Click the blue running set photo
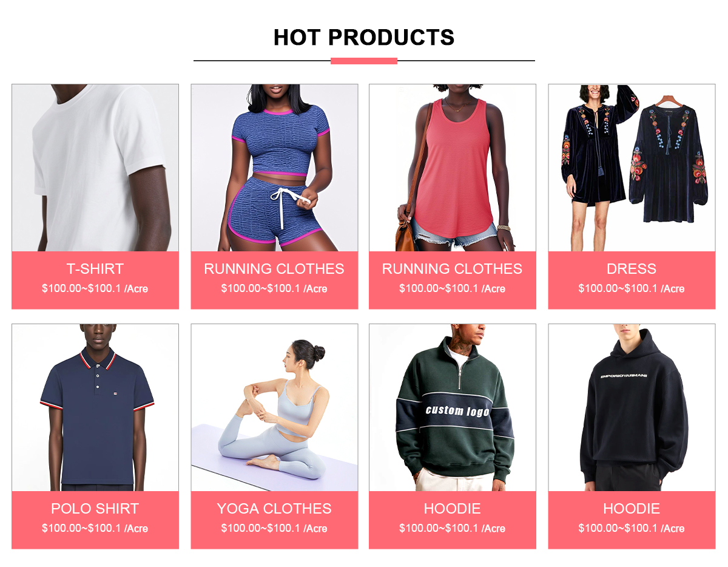Image resolution: width=728 pixels, height=567 pixels. [274, 168]
